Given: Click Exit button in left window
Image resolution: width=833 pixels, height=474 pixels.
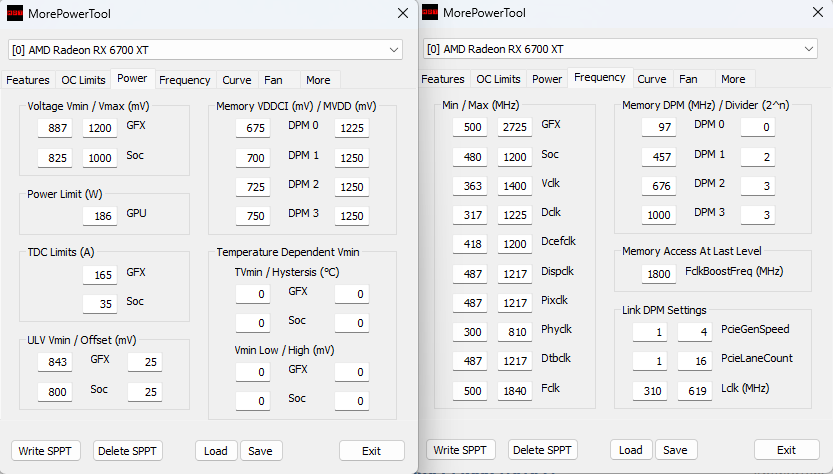Looking at the screenshot, I should (x=371, y=451).
